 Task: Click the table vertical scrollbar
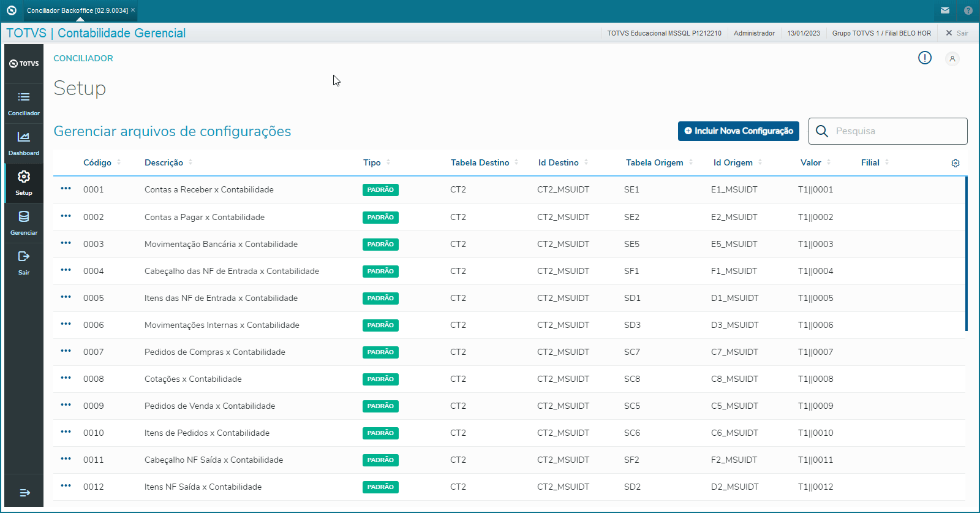pyautogui.click(x=967, y=254)
